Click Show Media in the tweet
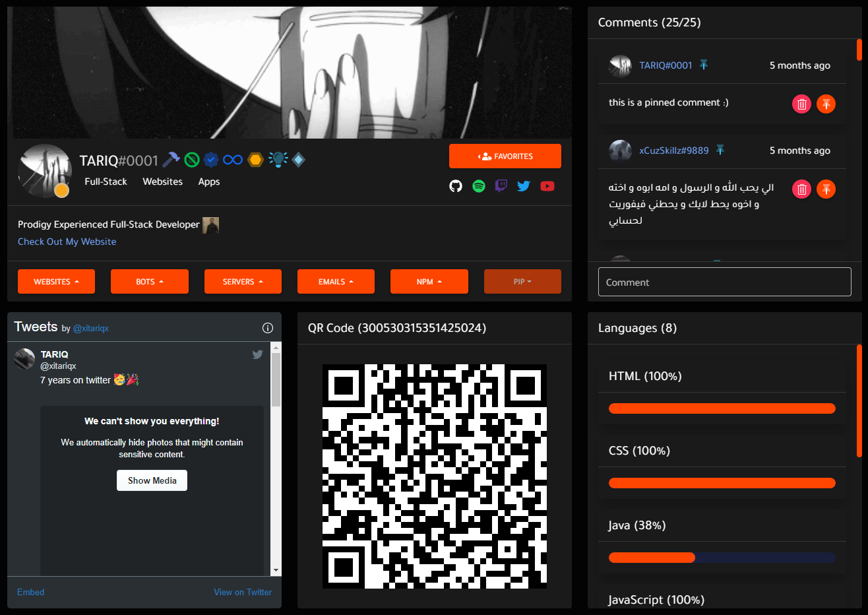 click(x=152, y=480)
